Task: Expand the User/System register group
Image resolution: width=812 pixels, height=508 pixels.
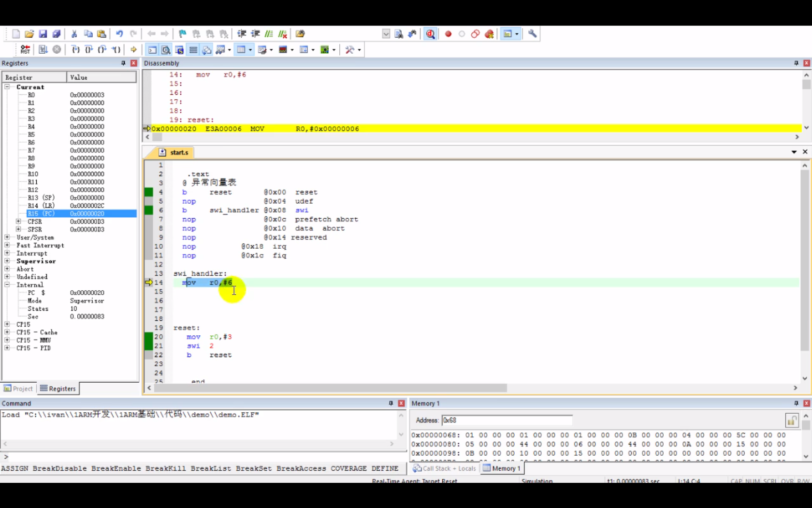Action: pos(7,237)
